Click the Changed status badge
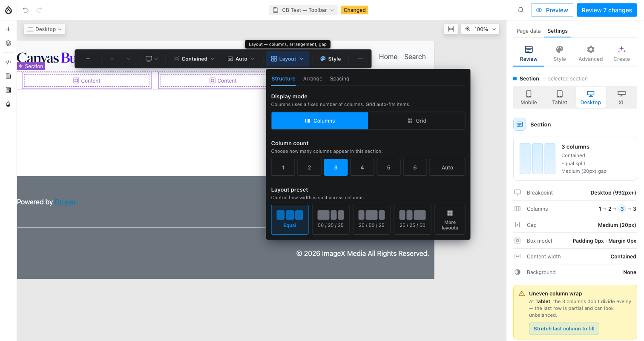644x341 pixels. [x=354, y=10]
